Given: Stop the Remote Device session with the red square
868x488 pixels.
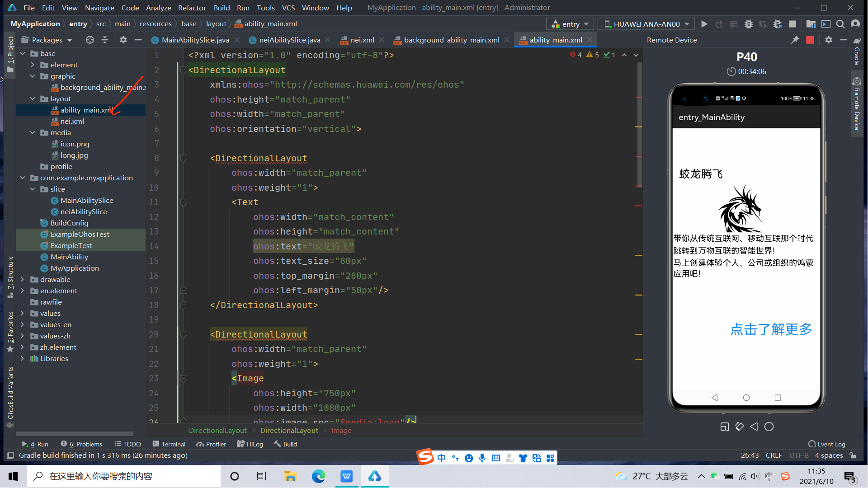Looking at the screenshot, I should click(x=810, y=40).
